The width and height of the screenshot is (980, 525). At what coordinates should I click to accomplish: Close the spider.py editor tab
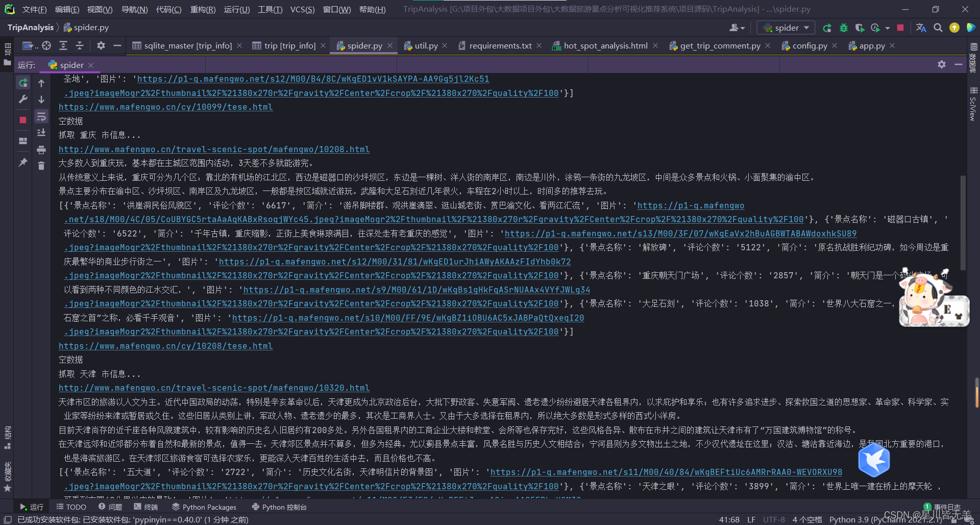(x=390, y=45)
